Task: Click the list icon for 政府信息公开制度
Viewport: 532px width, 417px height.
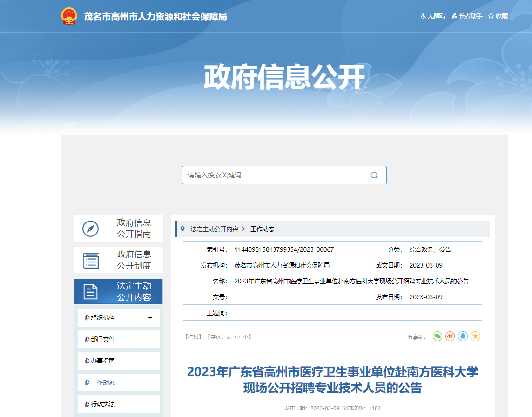Action: click(x=90, y=260)
